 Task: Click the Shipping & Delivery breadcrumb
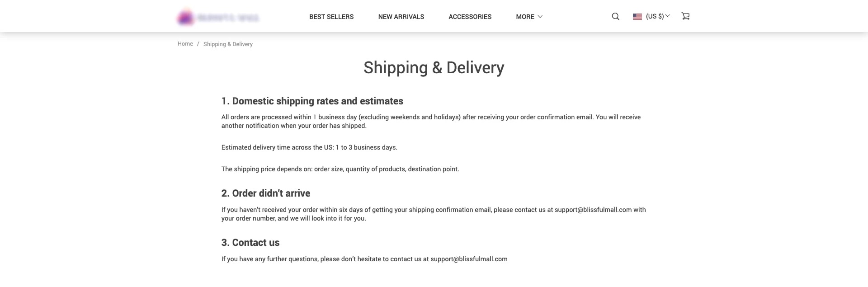pyautogui.click(x=228, y=44)
